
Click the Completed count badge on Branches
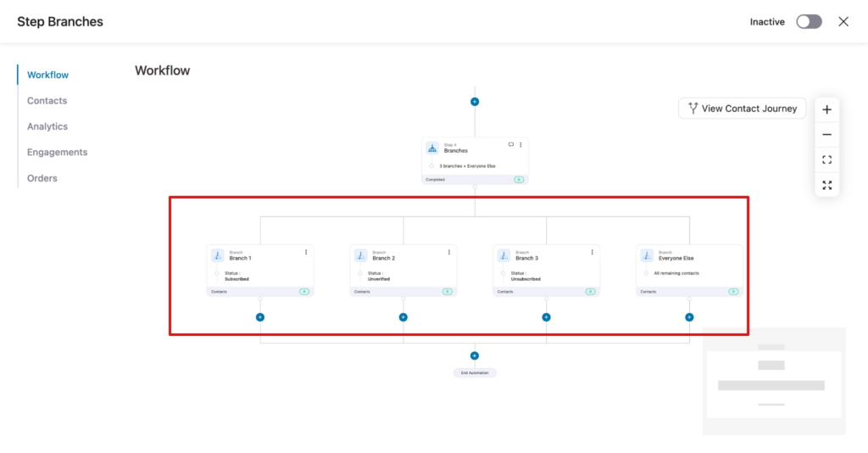519,180
